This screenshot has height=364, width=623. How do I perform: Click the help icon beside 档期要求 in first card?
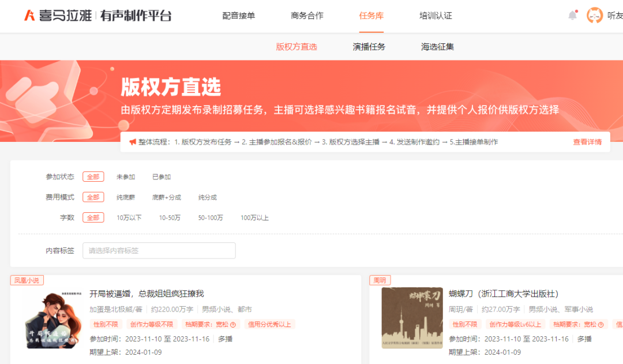click(x=233, y=325)
